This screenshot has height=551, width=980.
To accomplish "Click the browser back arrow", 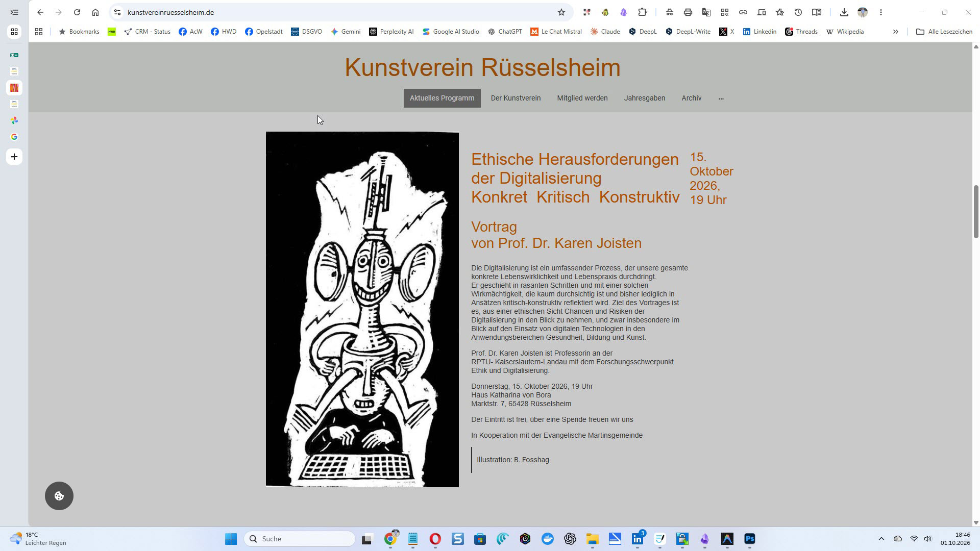I will (40, 12).
